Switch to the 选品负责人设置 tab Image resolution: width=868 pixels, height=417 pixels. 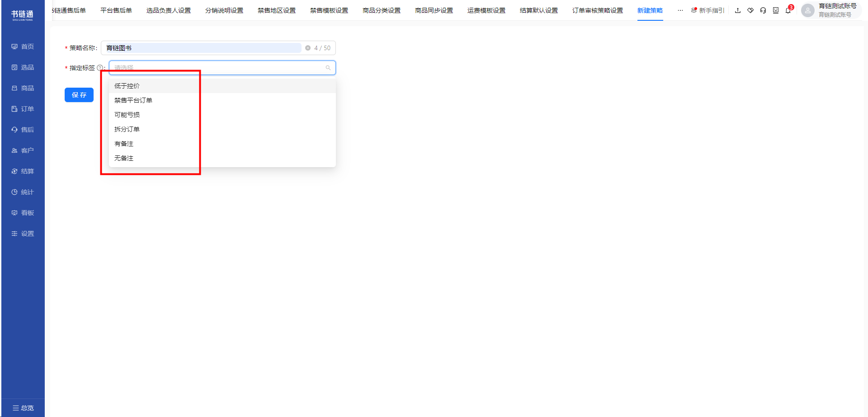(x=169, y=10)
